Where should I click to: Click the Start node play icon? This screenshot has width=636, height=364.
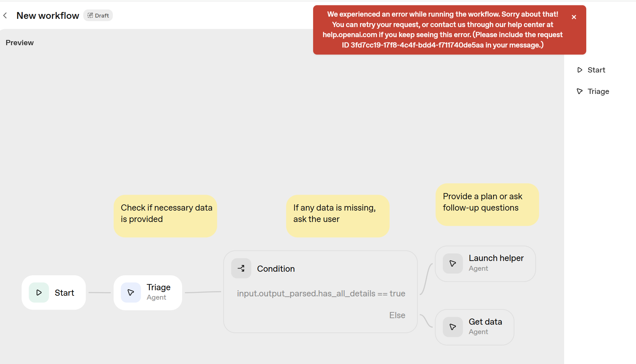point(39,292)
